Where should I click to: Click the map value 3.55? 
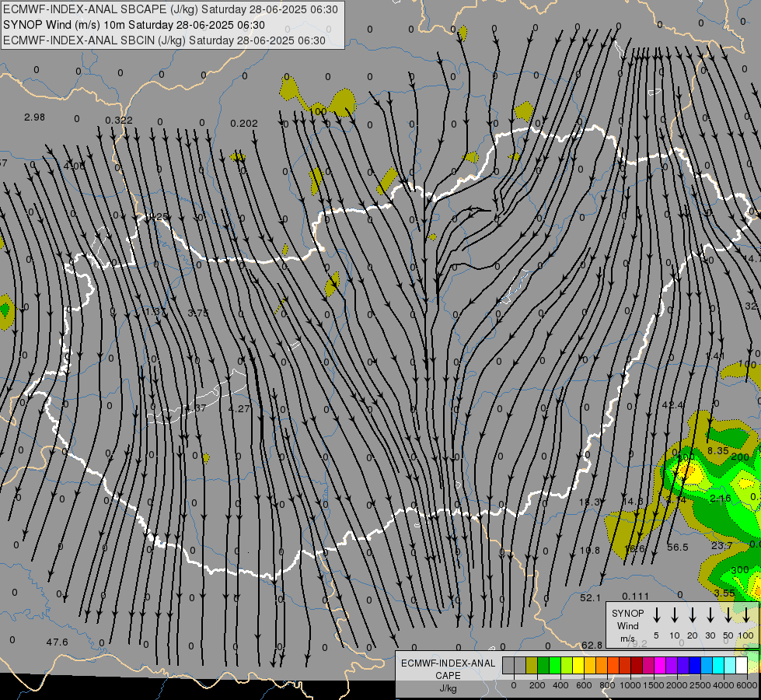coord(724,593)
